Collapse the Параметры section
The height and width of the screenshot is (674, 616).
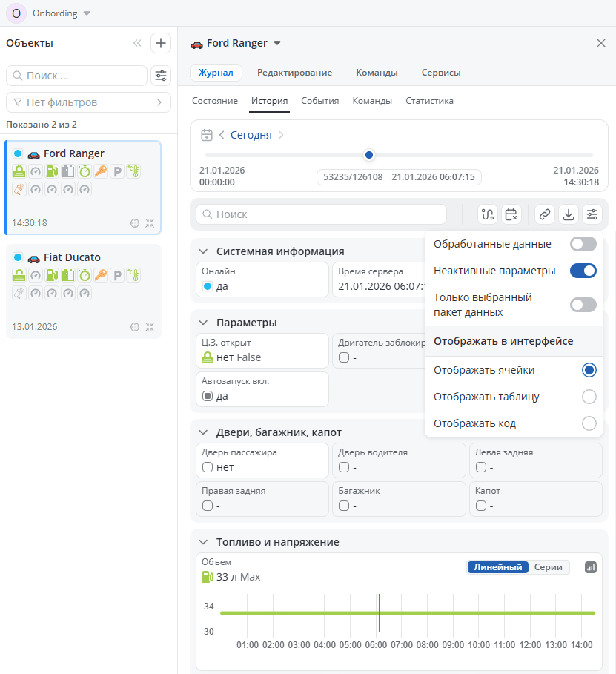click(x=203, y=323)
